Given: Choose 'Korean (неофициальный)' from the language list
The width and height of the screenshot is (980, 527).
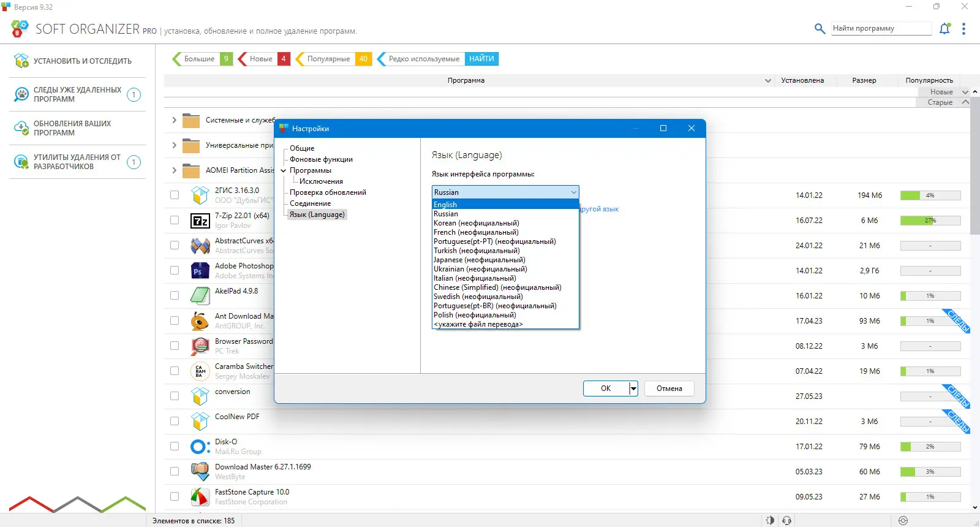Looking at the screenshot, I should pos(505,223).
